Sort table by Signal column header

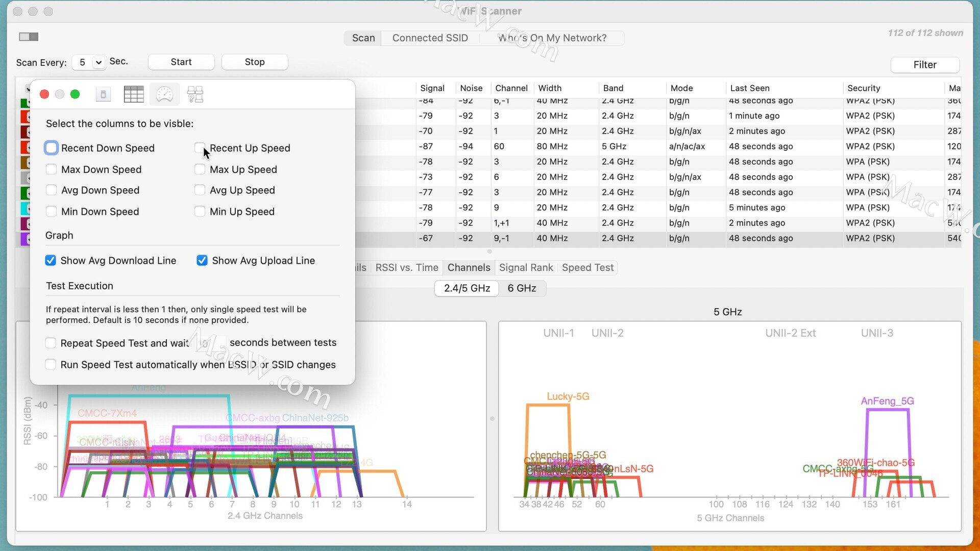pyautogui.click(x=432, y=88)
